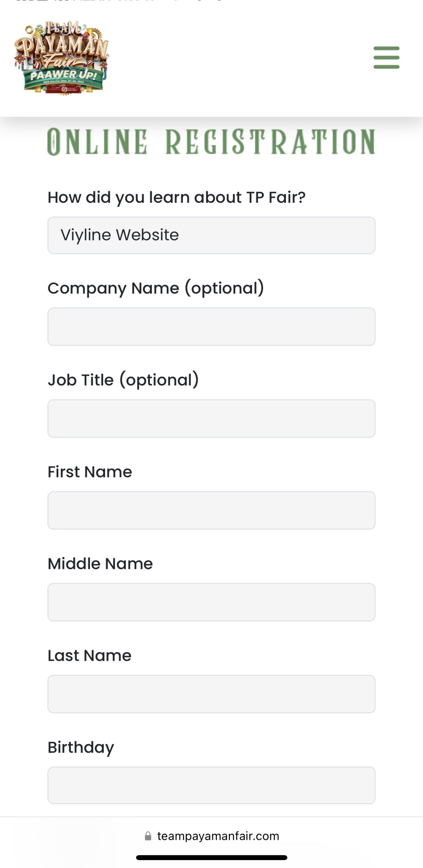The image size is (423, 868).
Task: Tap the First Name label
Action: [90, 472]
